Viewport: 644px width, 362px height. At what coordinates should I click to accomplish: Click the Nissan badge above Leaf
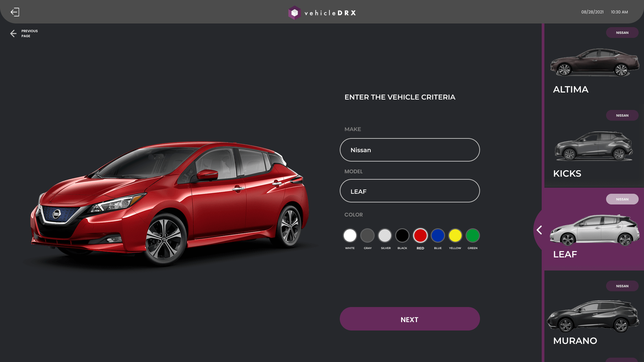tap(622, 199)
